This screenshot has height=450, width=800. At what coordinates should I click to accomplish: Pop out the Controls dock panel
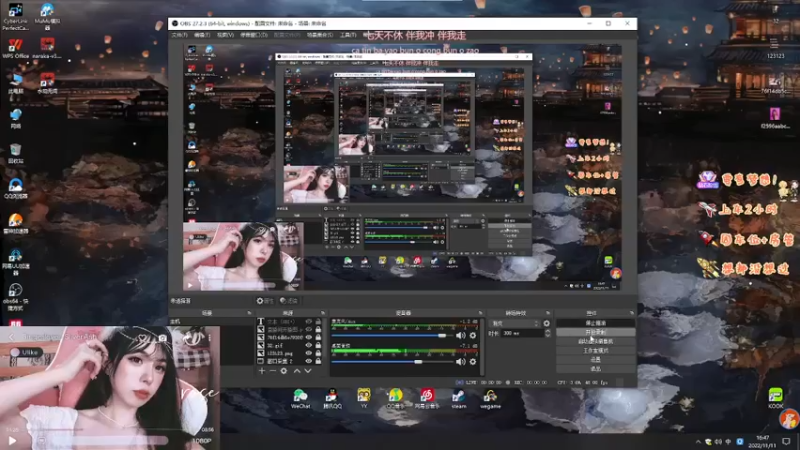tap(632, 313)
